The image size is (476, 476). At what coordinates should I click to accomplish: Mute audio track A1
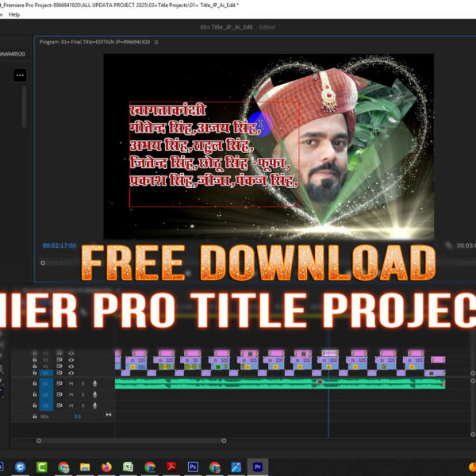click(x=71, y=384)
